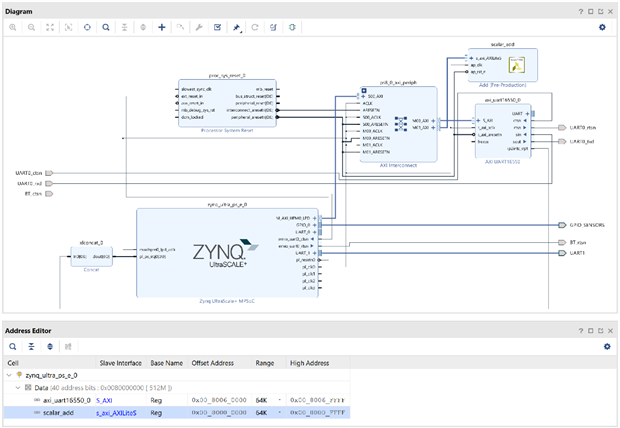Collapse the zynq_ultra_ps_e_0 tree node
Image resolution: width=620 pixels, height=428 pixels.
9,374
